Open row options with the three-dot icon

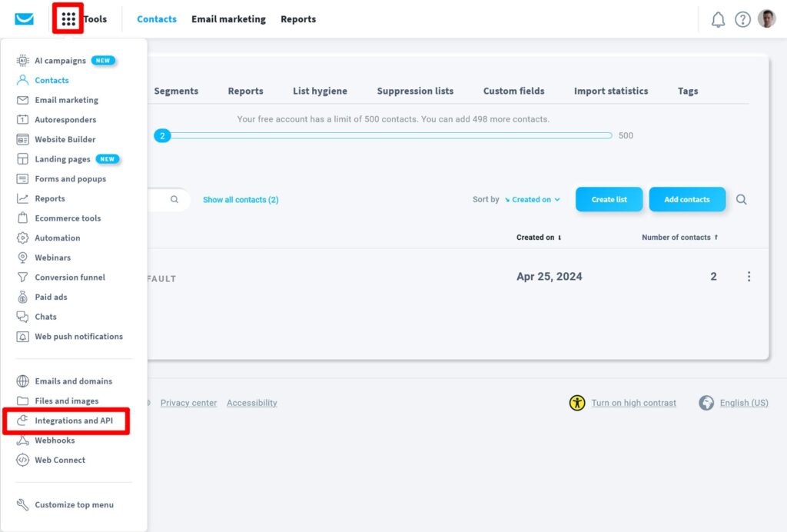[749, 276]
